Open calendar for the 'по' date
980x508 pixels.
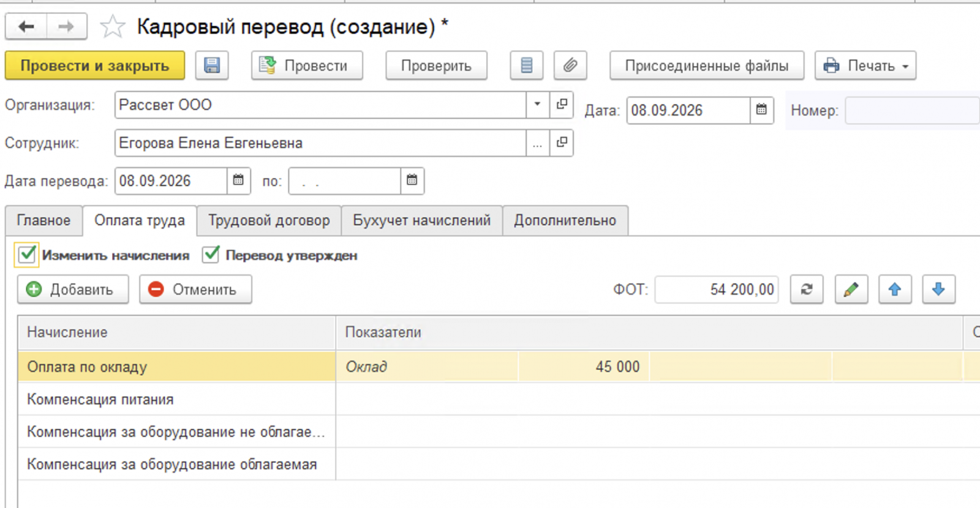click(412, 181)
